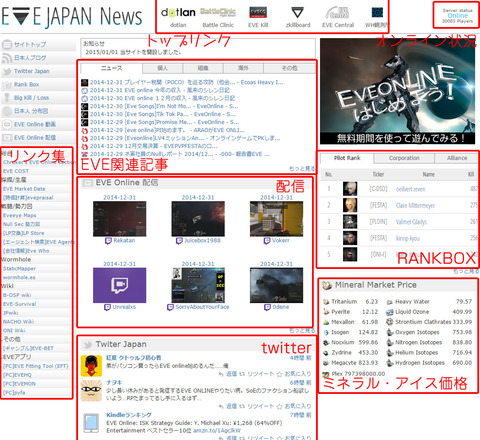
Task: Open the Eveeye Maps link
Action: point(20,215)
